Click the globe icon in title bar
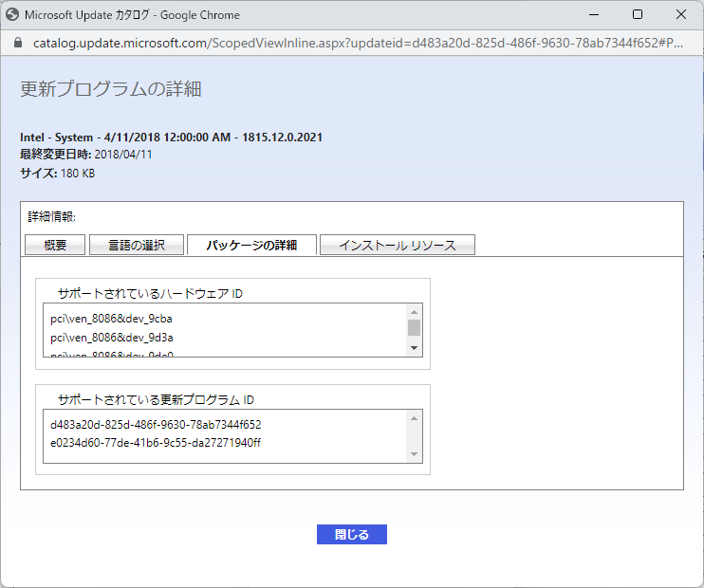 [x=12, y=14]
